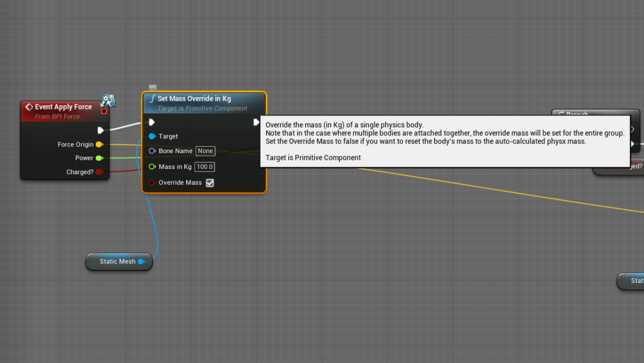Click the Bone Name field showing None
The height and width of the screenshot is (363, 644).
(205, 151)
